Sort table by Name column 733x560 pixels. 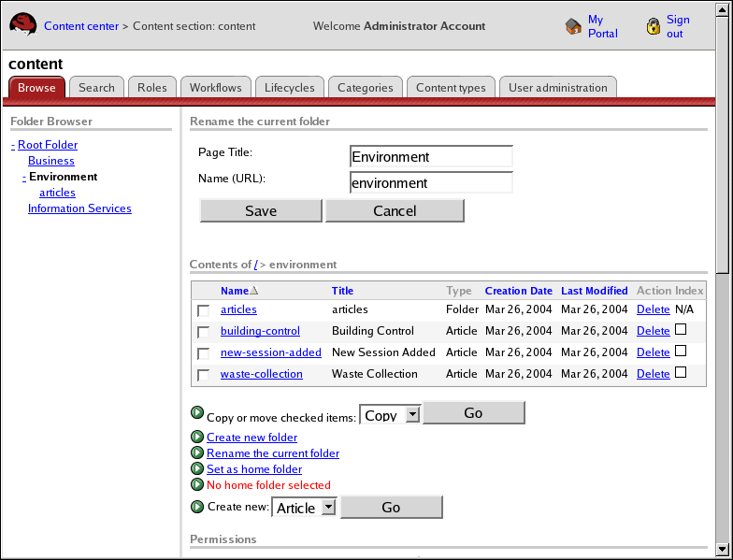point(234,291)
